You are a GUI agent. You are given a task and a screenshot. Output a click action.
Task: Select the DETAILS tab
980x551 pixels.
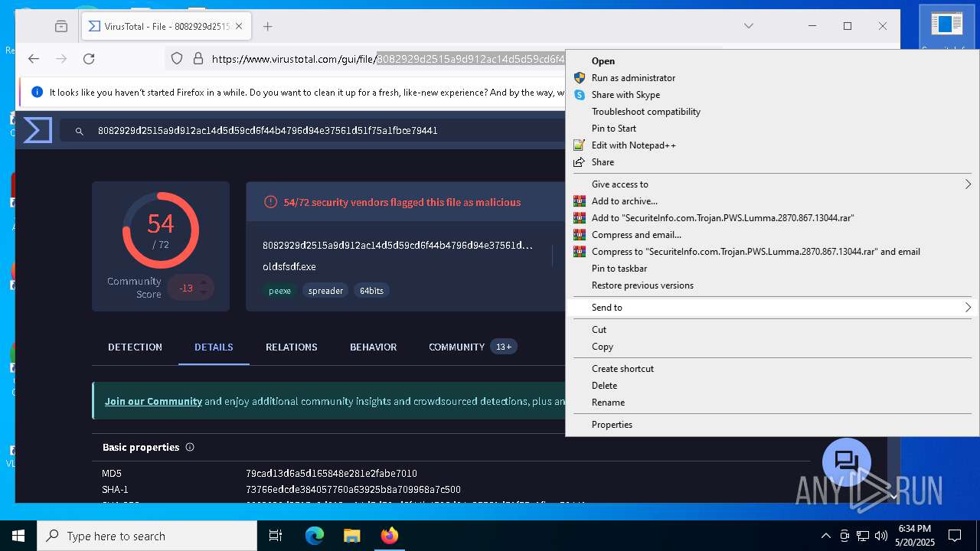tap(214, 347)
